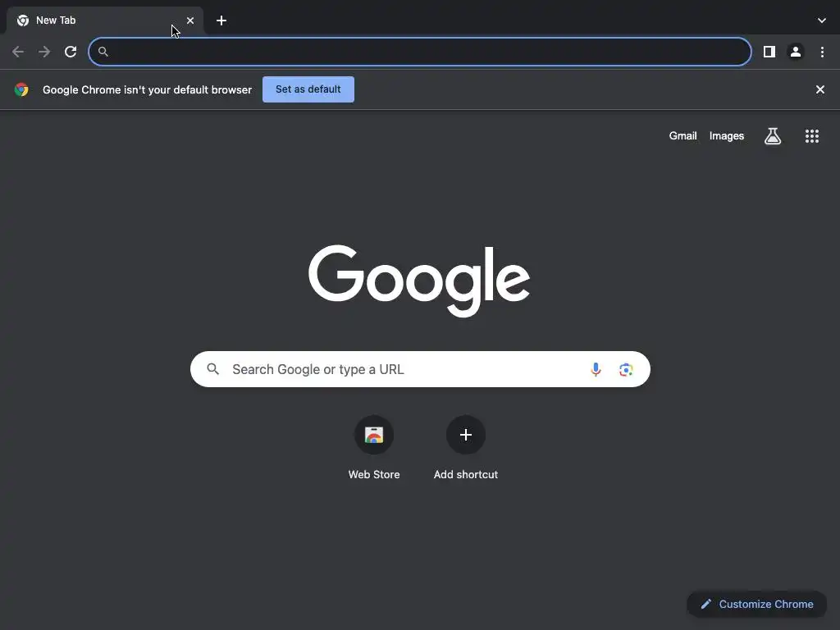The height and width of the screenshot is (630, 840).
Task: Click the forward navigation arrow
Action: pos(44,52)
